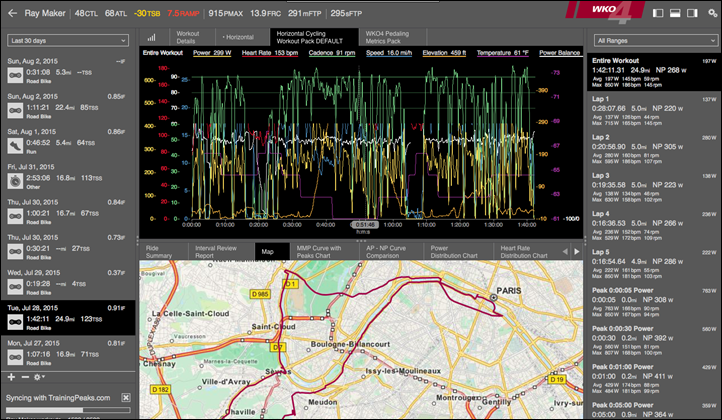Select the Wed Jul 29 0:19:28 bike icon

[15, 287]
